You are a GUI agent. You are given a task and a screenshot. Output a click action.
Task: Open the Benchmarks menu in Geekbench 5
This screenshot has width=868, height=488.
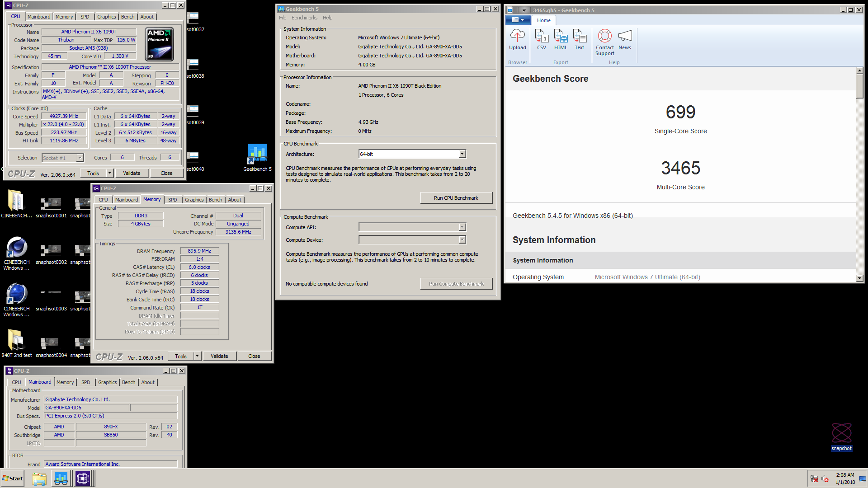click(304, 18)
